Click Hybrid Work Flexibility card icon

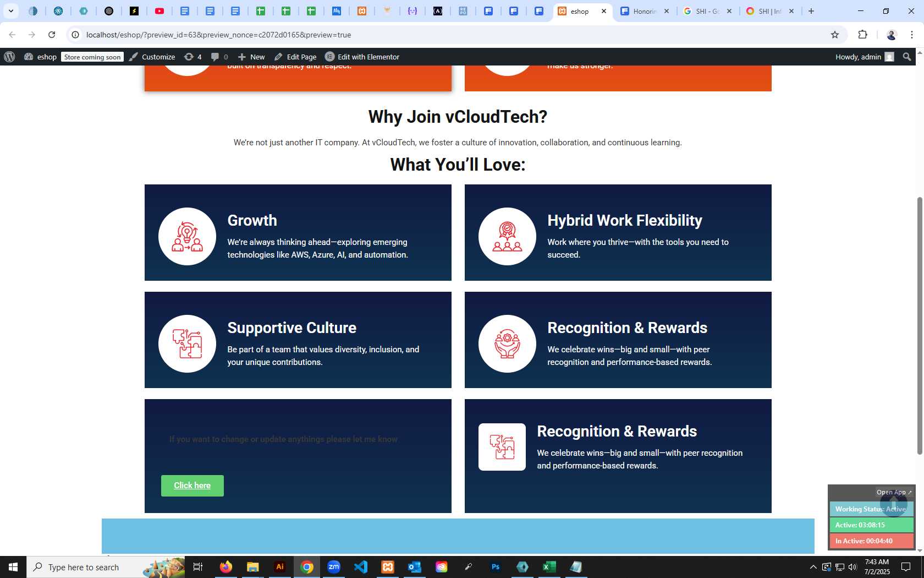click(507, 237)
